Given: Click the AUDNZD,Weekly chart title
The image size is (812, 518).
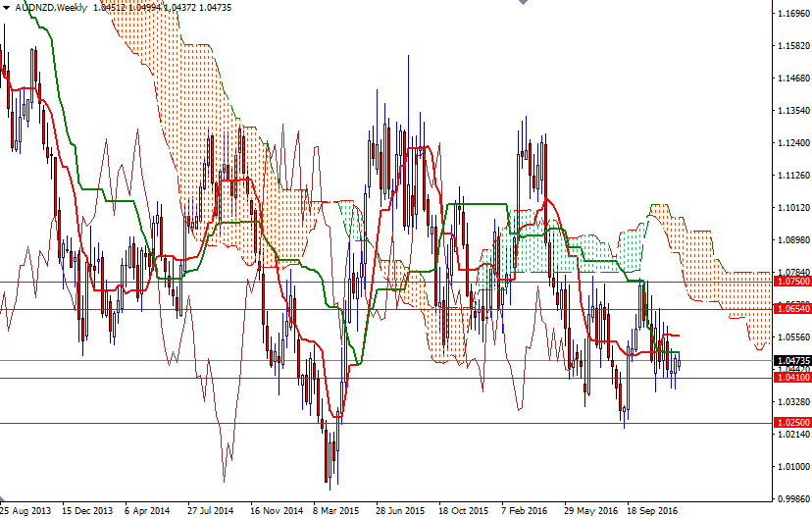Looking at the screenshot, I should pyautogui.click(x=51, y=8).
